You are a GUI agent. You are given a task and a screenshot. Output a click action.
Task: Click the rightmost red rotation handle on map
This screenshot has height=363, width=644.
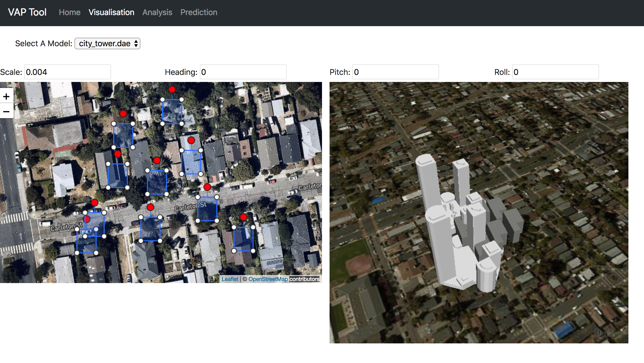pos(243,217)
